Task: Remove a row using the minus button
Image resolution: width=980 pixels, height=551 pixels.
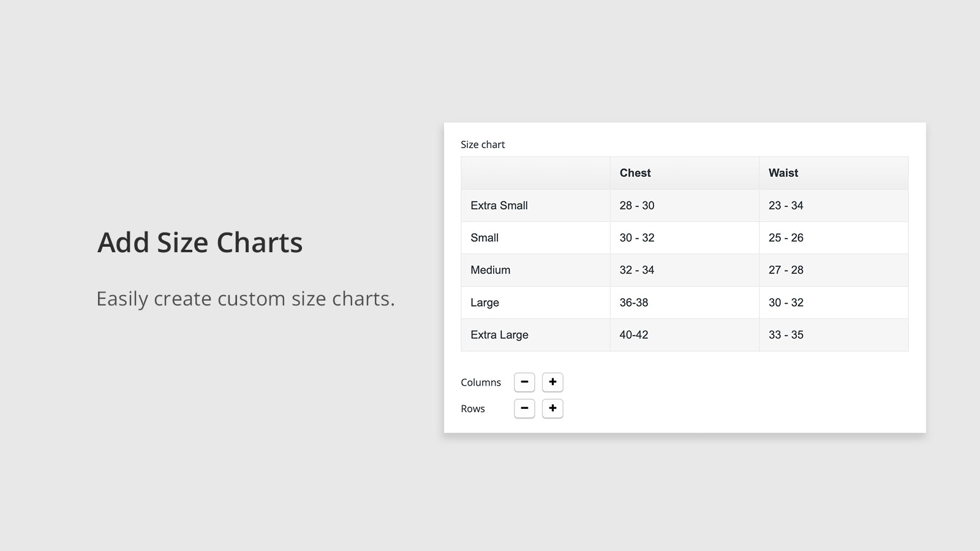Action: pos(524,408)
